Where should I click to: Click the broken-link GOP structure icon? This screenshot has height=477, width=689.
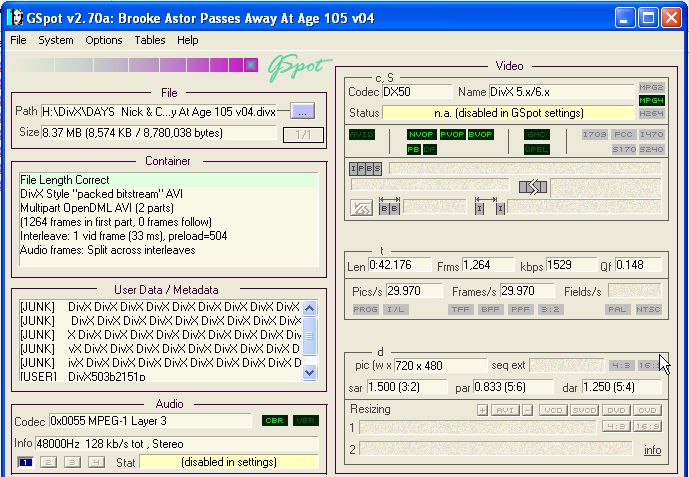click(x=533, y=187)
